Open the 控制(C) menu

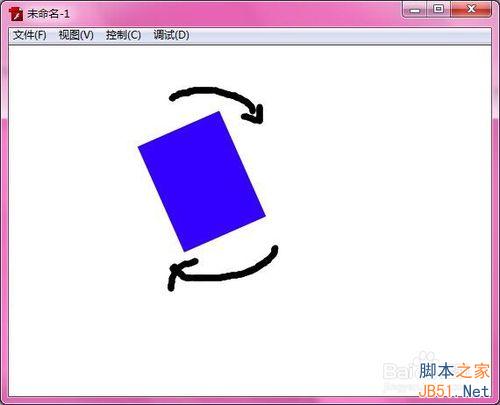(123, 35)
